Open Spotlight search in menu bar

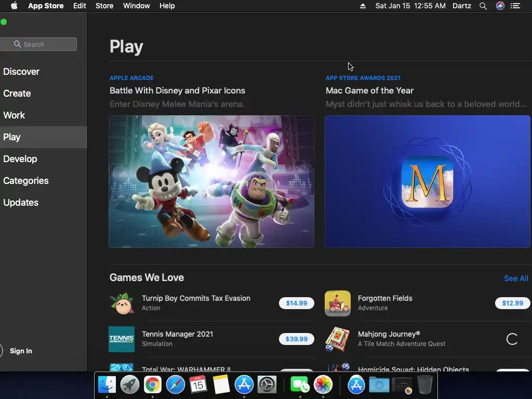pos(483,6)
